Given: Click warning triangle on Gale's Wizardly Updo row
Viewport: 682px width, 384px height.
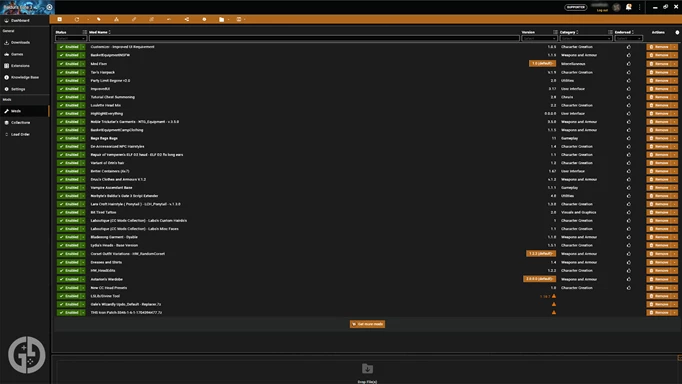Looking at the screenshot, I should coord(554,304).
